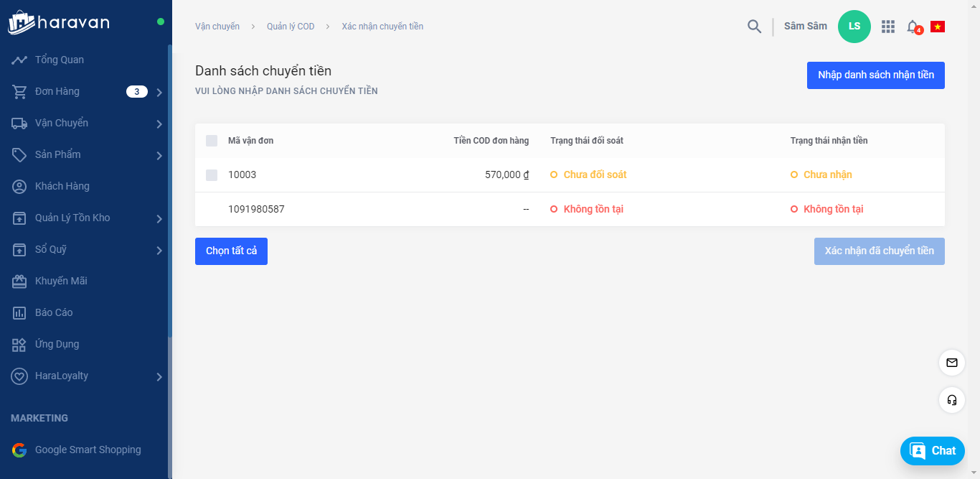
Task: Toggle the header select-all checkbox
Action: point(212,141)
